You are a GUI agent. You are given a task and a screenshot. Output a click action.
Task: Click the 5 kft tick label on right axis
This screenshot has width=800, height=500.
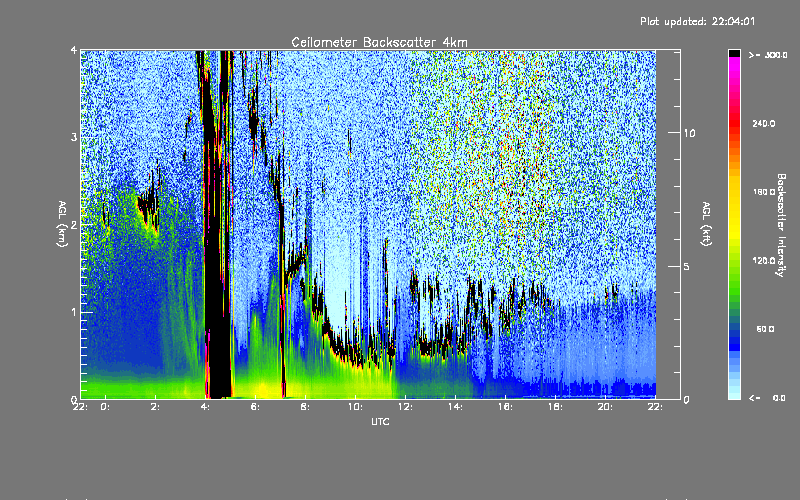tap(686, 267)
